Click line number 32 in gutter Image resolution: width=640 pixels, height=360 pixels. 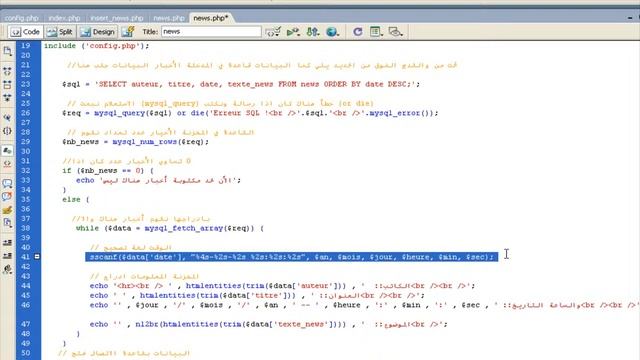(x=26, y=171)
